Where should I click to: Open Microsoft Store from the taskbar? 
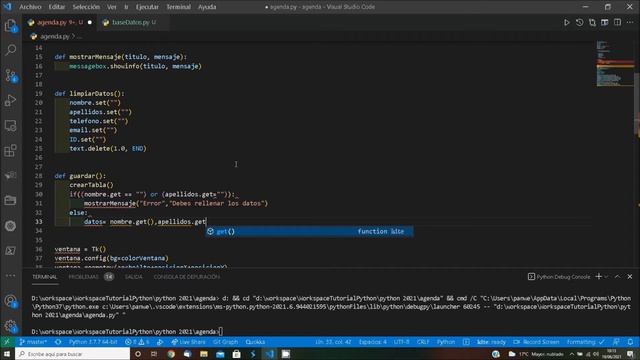236,354
